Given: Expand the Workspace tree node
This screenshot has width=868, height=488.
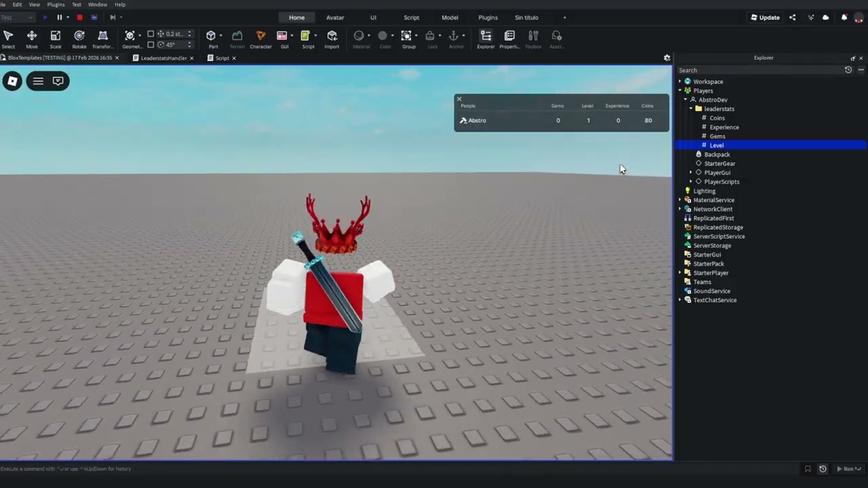Looking at the screenshot, I should pos(679,81).
